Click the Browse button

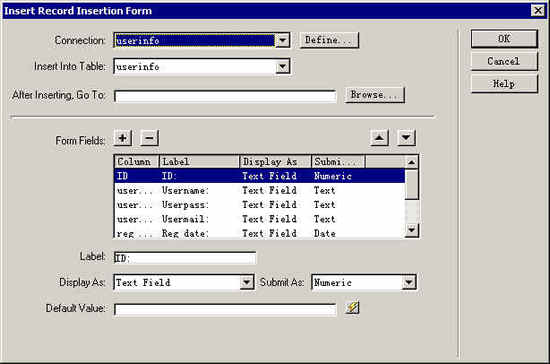tap(375, 95)
